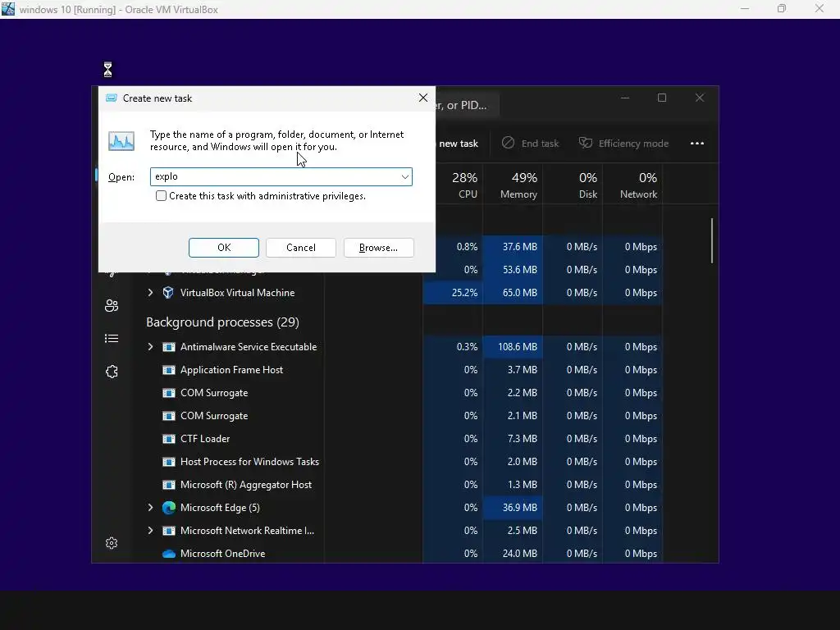Select Host Process for Windows Tasks name
Viewport: 840px width, 630px height.
(x=249, y=462)
